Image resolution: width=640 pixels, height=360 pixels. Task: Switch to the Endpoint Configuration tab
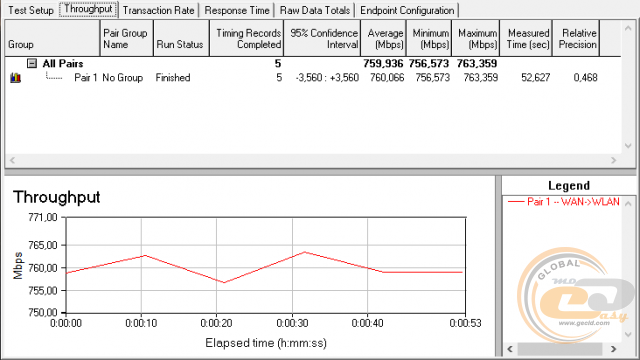tap(407, 10)
